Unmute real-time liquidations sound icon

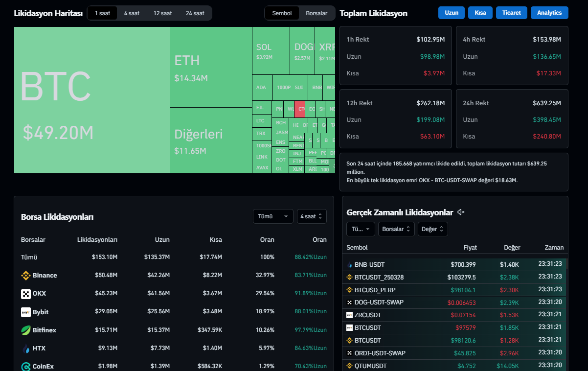460,212
